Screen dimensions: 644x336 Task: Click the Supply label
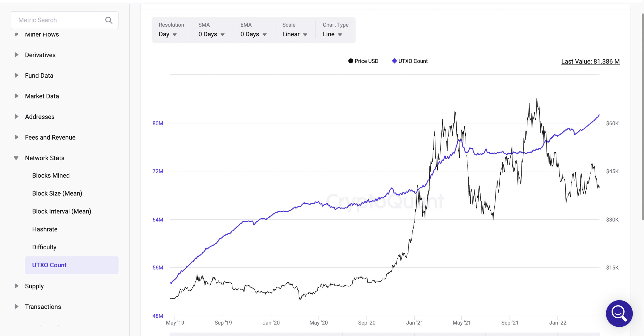click(x=34, y=286)
